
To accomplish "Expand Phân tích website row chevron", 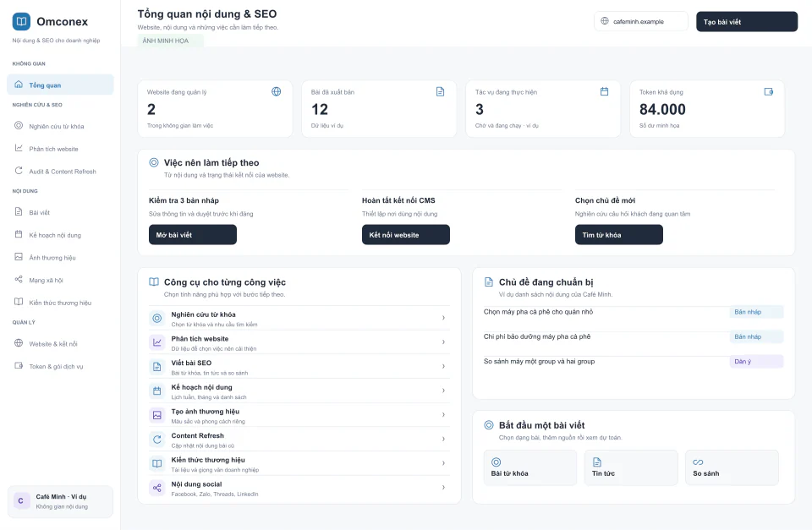I will 443,342.
